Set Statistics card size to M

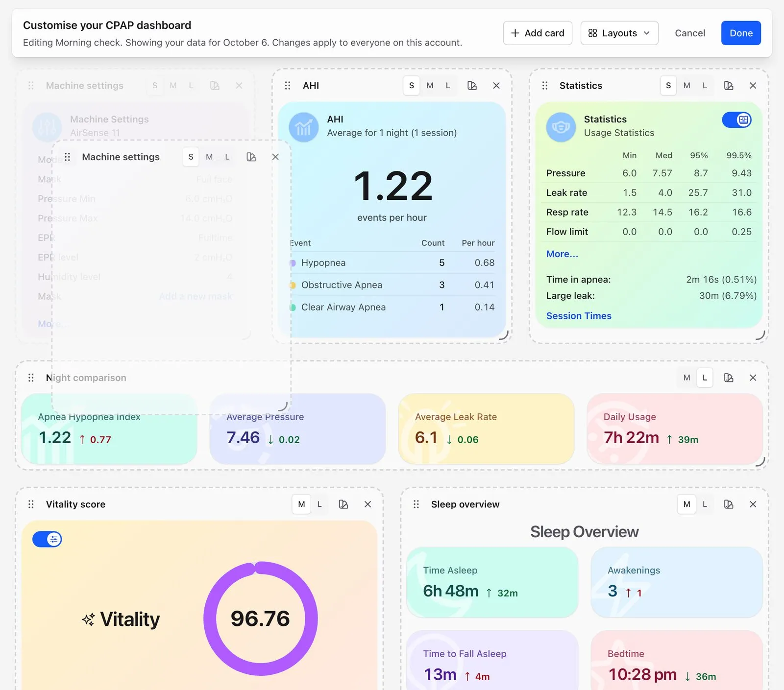click(686, 86)
